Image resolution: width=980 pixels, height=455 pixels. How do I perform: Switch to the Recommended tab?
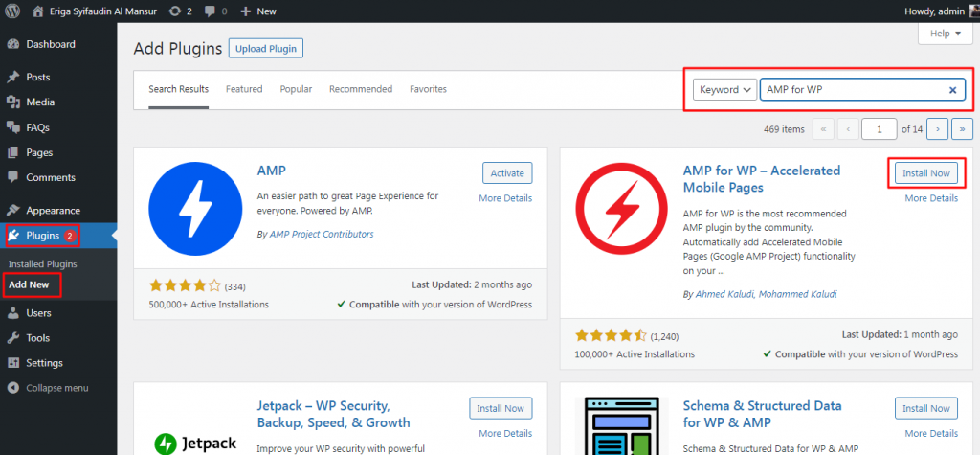(x=361, y=89)
